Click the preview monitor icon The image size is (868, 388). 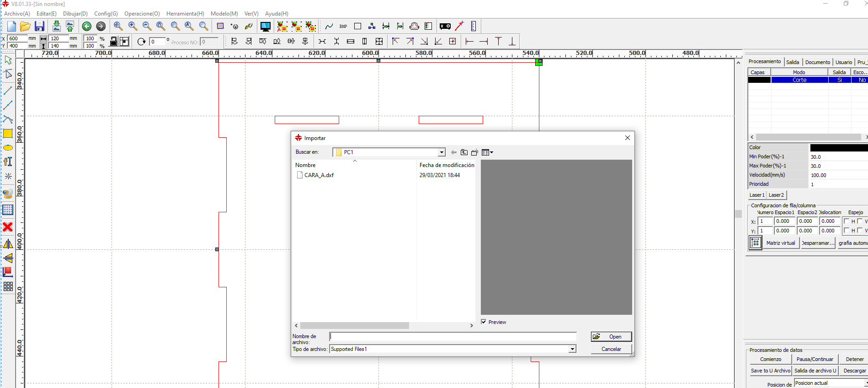pyautogui.click(x=265, y=27)
